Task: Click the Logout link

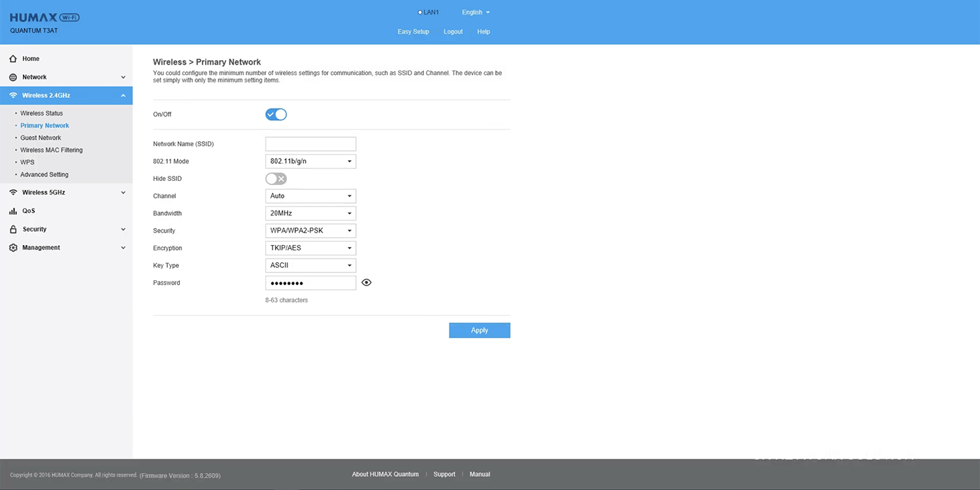Action: (453, 32)
